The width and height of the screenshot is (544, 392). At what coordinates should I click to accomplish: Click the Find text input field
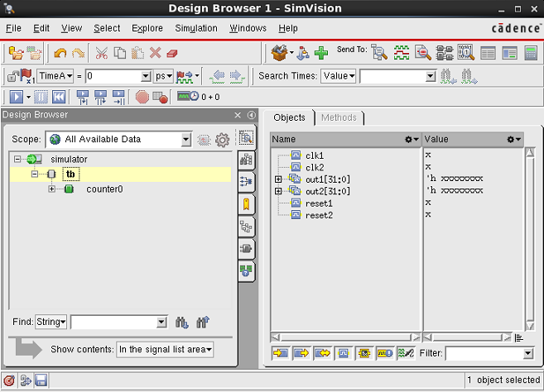click(114, 323)
